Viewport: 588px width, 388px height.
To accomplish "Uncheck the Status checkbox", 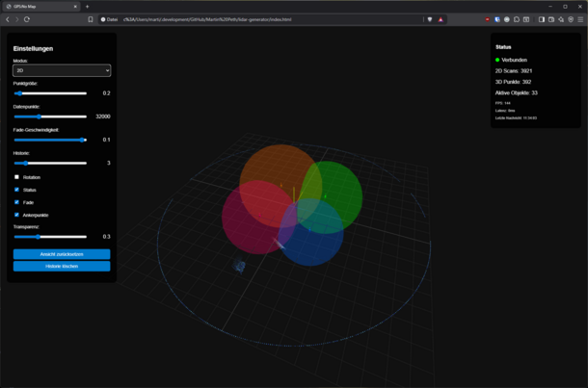I will (x=16, y=190).
